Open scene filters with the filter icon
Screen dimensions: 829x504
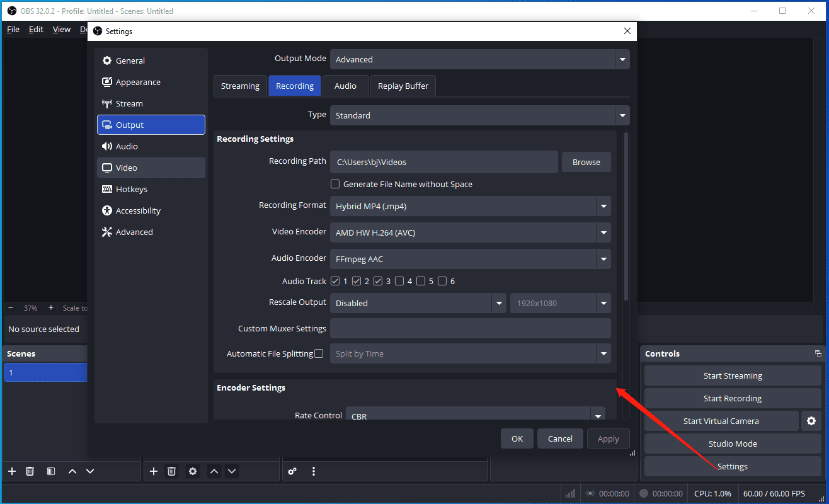pyautogui.click(x=50, y=471)
